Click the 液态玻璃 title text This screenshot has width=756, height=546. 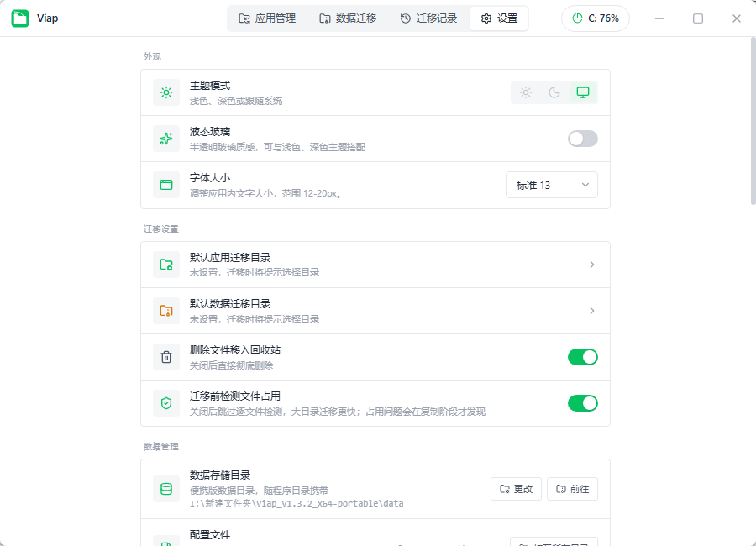(210, 132)
